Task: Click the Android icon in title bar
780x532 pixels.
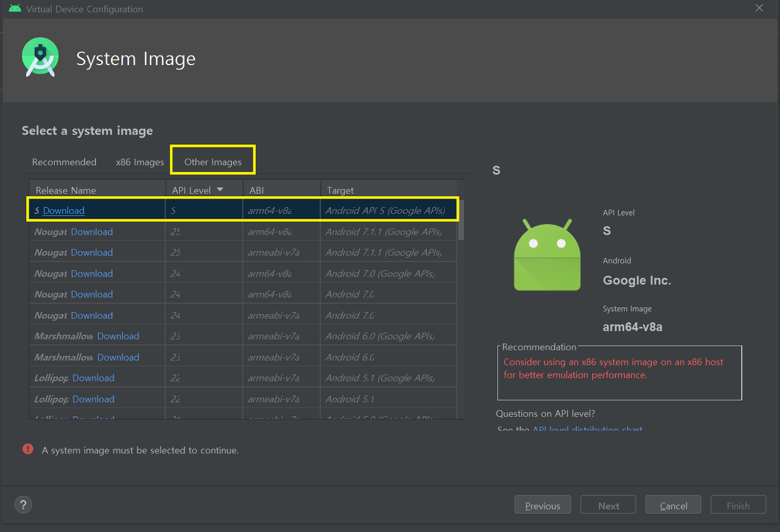Action: click(15, 9)
